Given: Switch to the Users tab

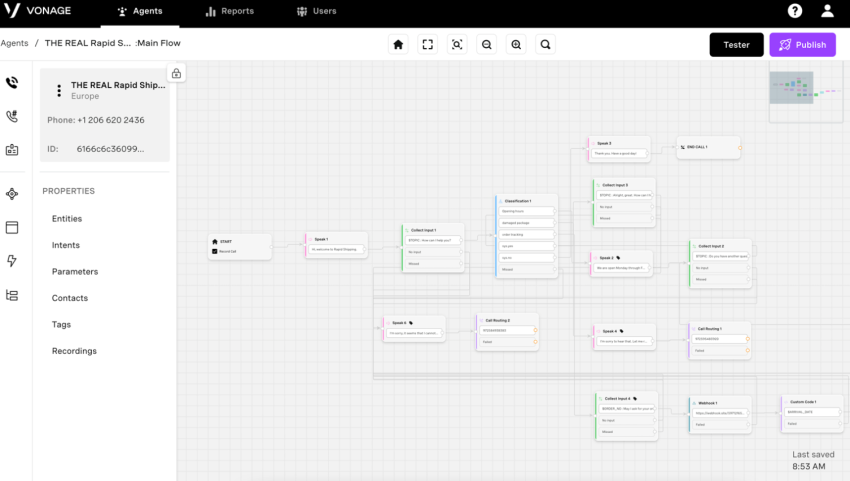Looking at the screenshot, I should [316, 11].
